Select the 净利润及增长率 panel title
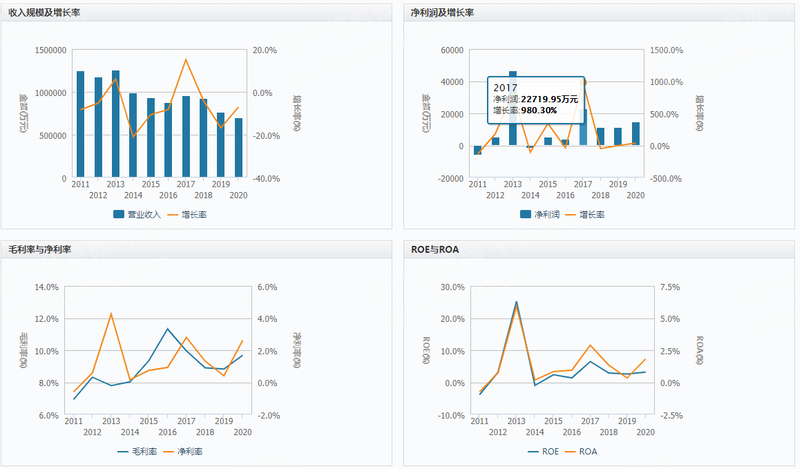This screenshot has width=800, height=469. tap(442, 13)
